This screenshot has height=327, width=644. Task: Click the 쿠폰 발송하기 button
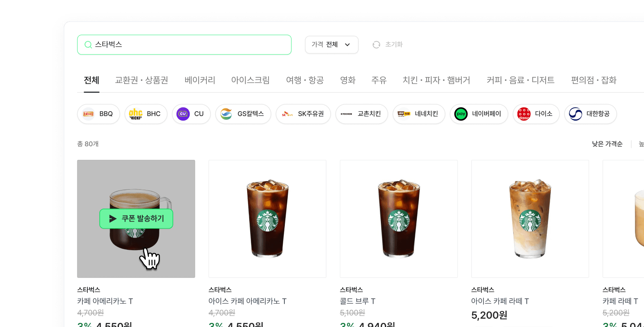[x=136, y=219]
